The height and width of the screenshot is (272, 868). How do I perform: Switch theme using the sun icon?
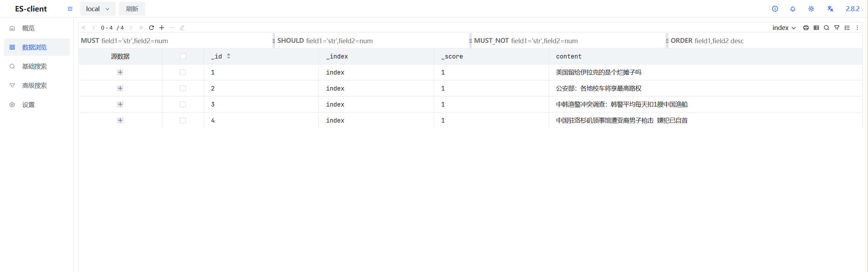[811, 9]
